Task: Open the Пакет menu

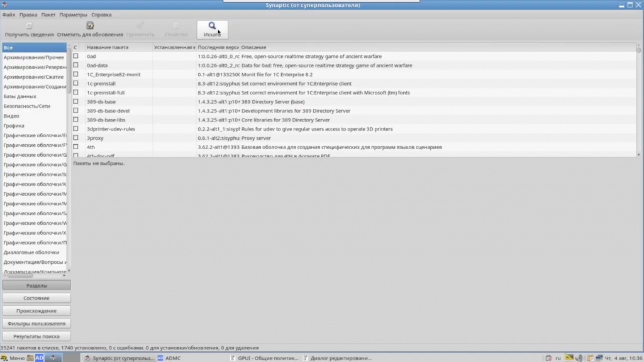Action: point(48,14)
